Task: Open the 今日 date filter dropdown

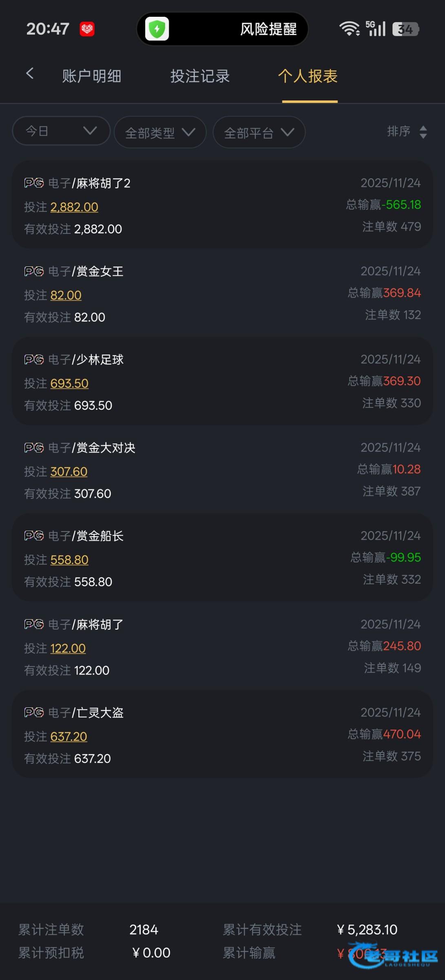Action: 61,131
